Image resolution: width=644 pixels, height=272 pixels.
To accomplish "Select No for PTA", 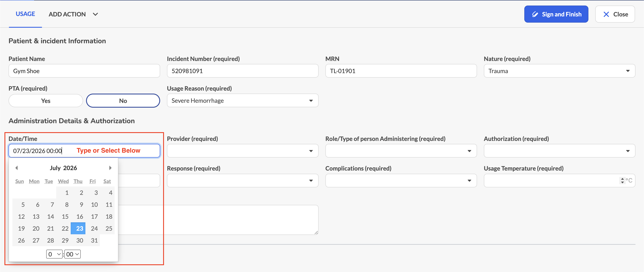I will pyautogui.click(x=123, y=101).
